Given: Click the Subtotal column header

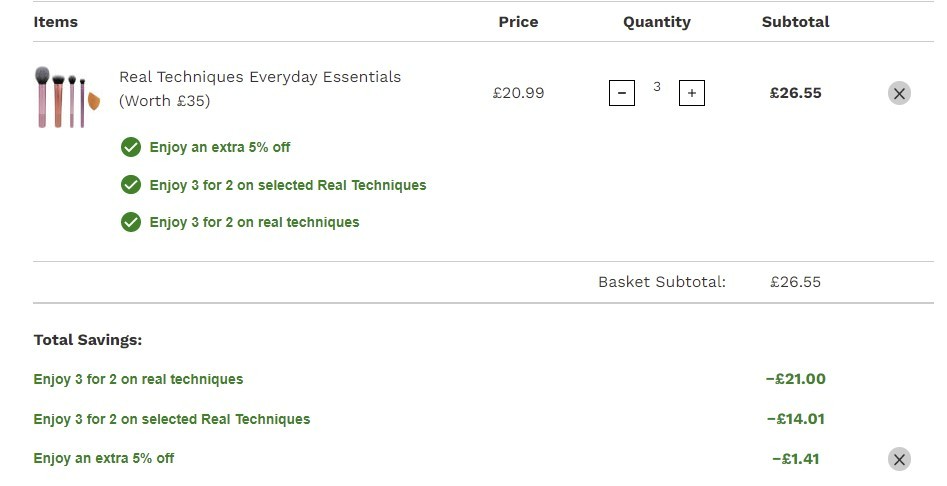Looking at the screenshot, I should (x=795, y=22).
